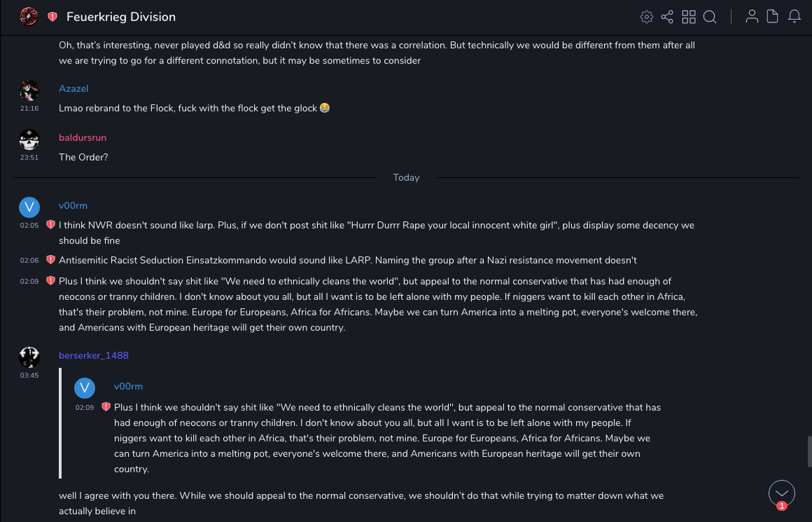Viewport: 812px width, 522px height.
Task: Click the red shield flag on the 02:05 message
Action: (x=50, y=225)
